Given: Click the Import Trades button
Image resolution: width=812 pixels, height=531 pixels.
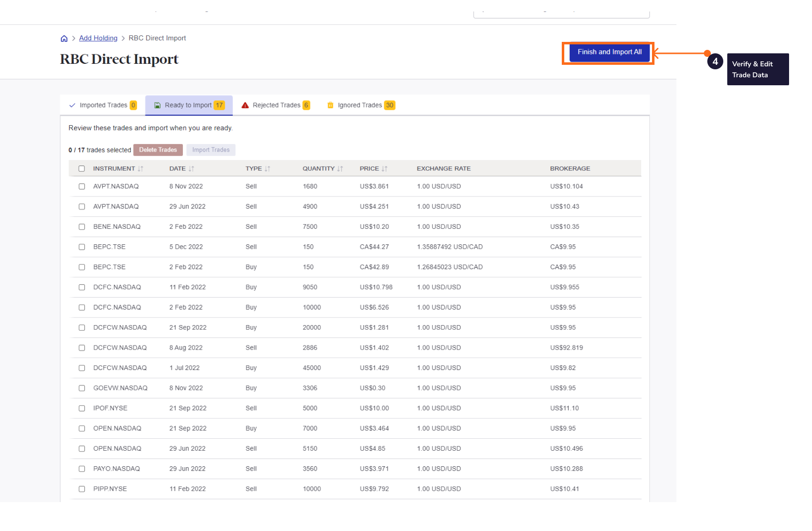Looking at the screenshot, I should click(x=211, y=150).
